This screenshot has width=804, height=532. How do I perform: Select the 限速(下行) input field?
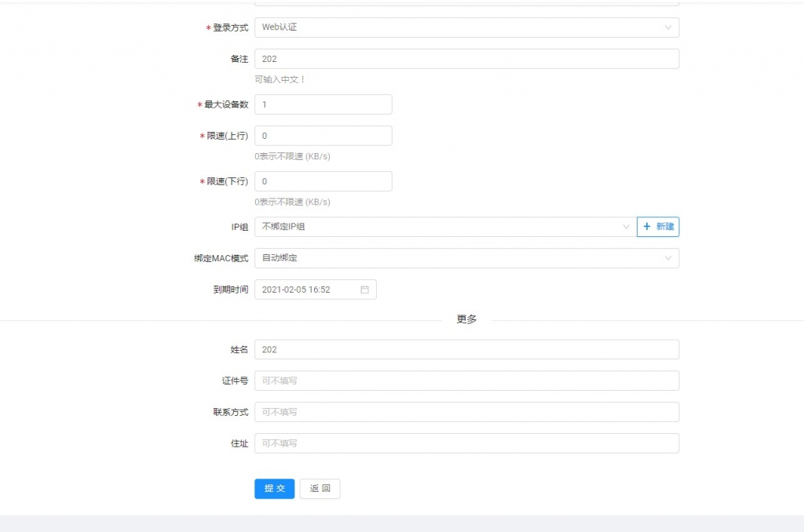tap(323, 181)
